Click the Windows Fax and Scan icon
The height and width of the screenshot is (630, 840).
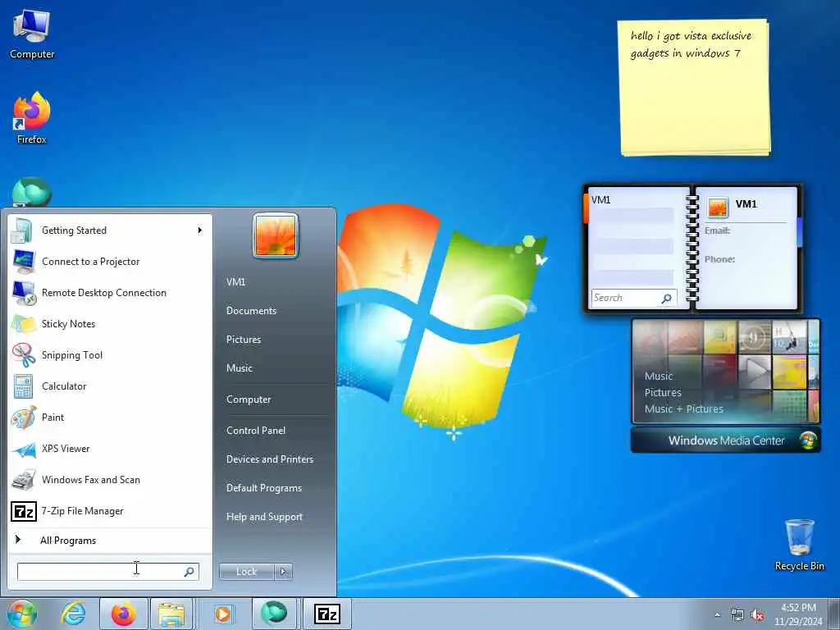(x=24, y=479)
